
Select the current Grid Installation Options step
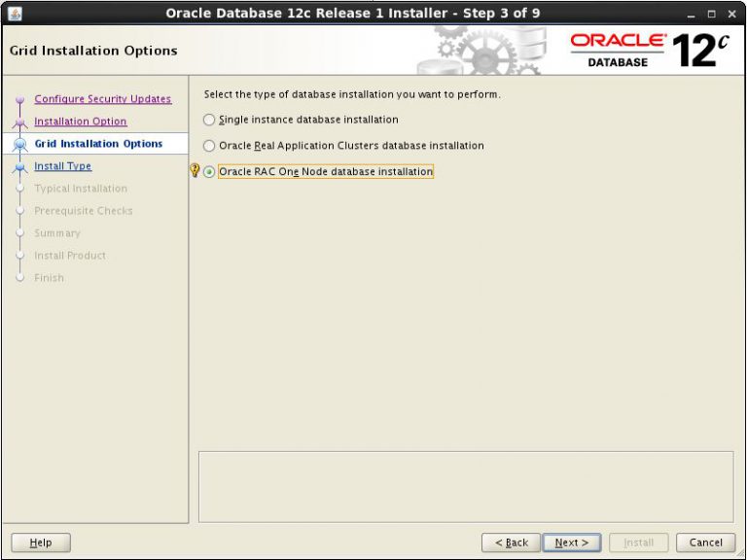[98, 144]
